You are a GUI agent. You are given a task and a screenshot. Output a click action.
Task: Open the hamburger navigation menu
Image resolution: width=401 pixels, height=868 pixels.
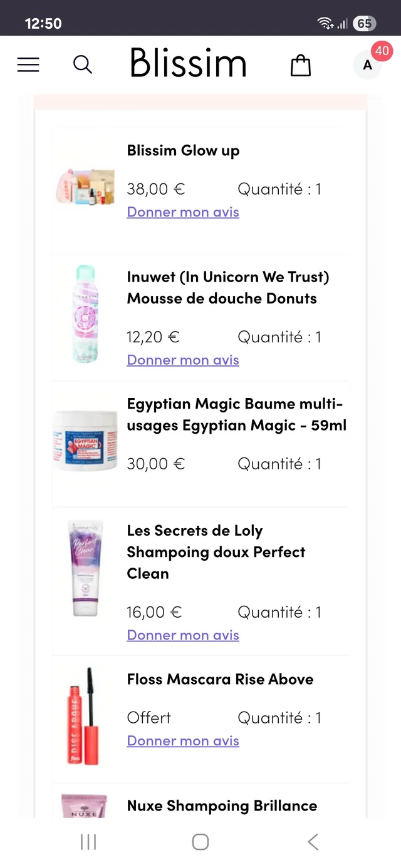coord(28,64)
